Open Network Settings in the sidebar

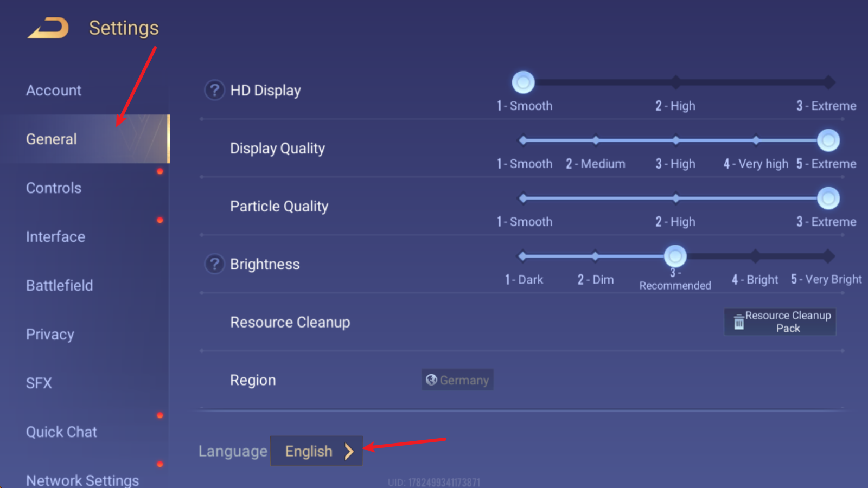82,479
